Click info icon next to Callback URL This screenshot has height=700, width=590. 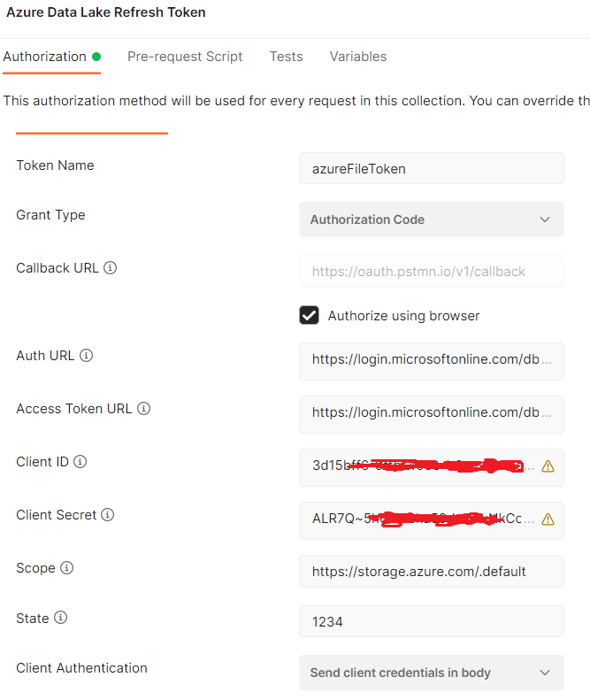[110, 268]
